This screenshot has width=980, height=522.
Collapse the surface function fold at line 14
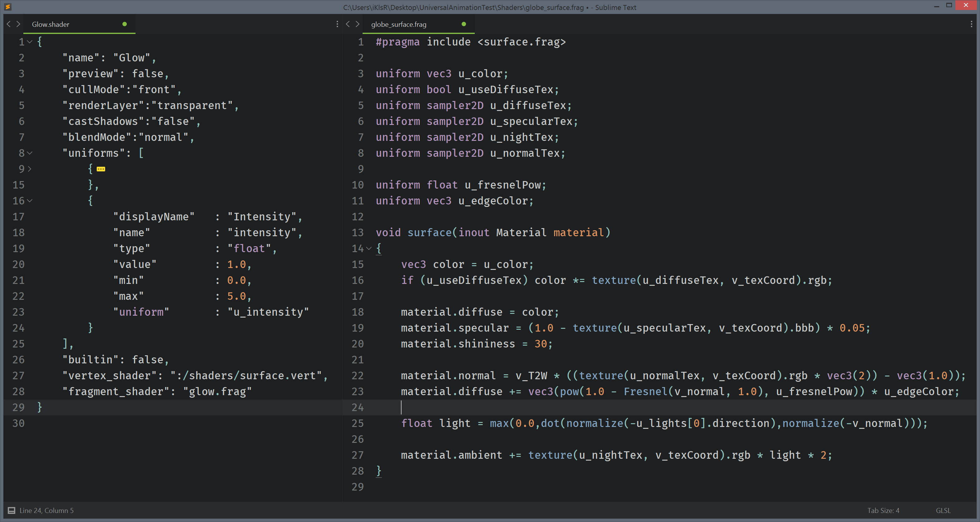(369, 248)
